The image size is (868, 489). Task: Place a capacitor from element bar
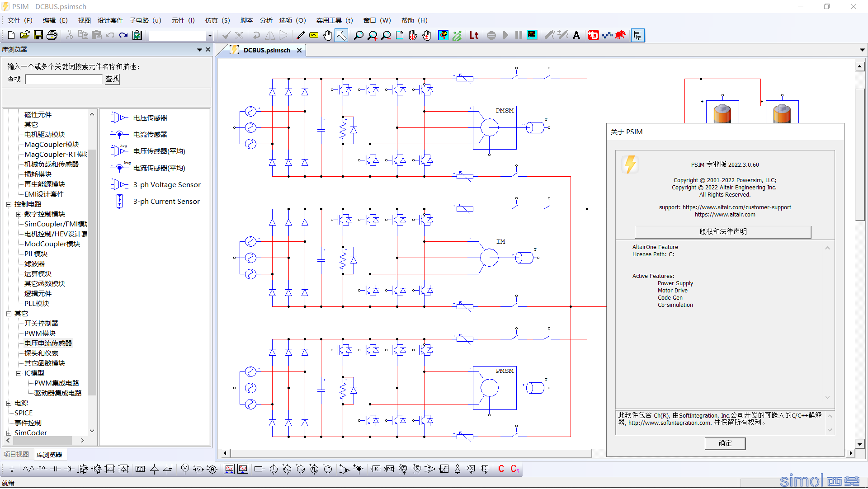(x=56, y=469)
